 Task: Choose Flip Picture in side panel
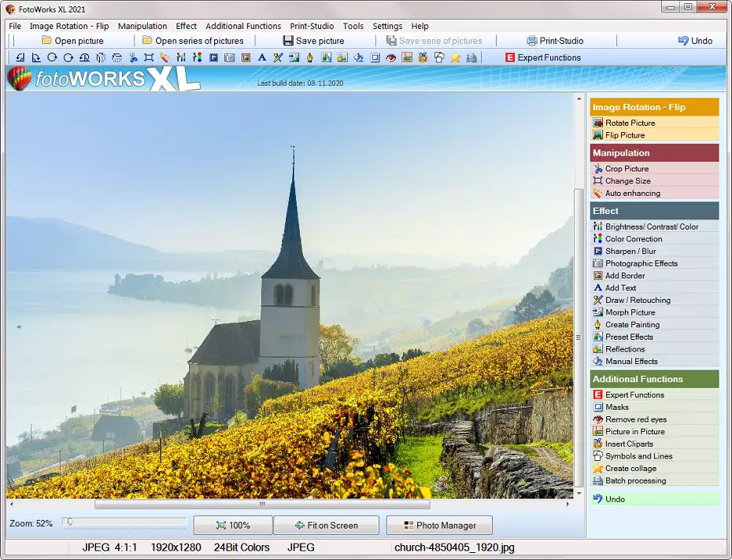(625, 135)
